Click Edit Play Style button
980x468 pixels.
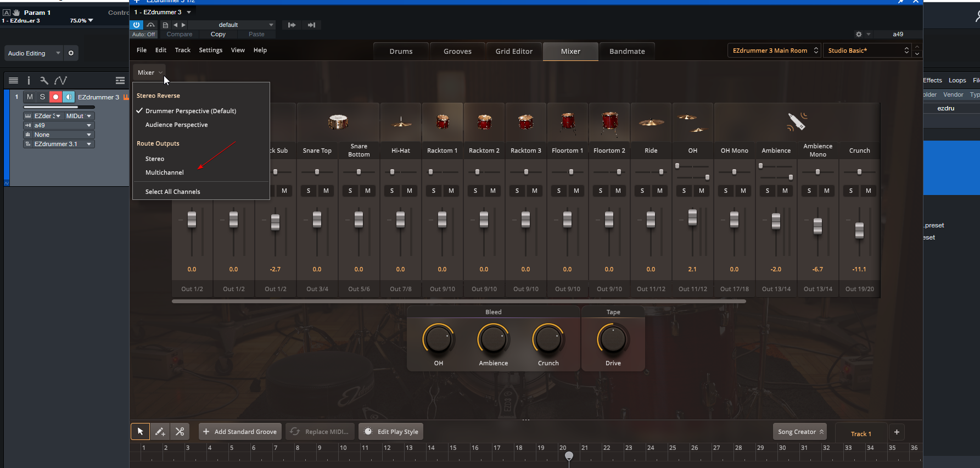click(x=391, y=432)
